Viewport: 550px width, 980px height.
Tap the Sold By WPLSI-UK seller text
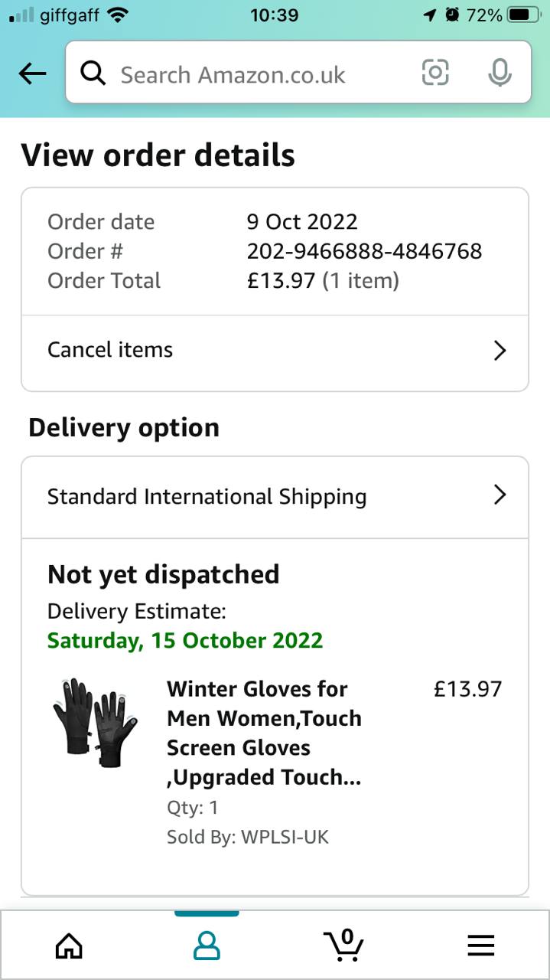pos(248,837)
